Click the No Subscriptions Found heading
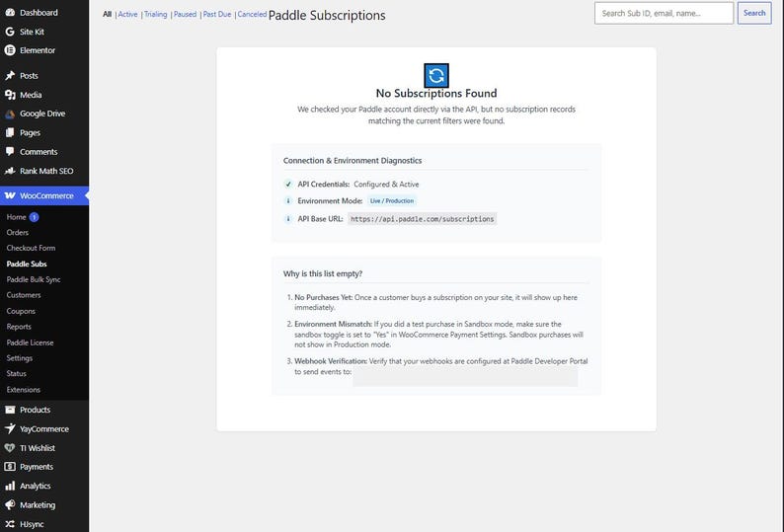This screenshot has height=532, width=784. point(436,93)
